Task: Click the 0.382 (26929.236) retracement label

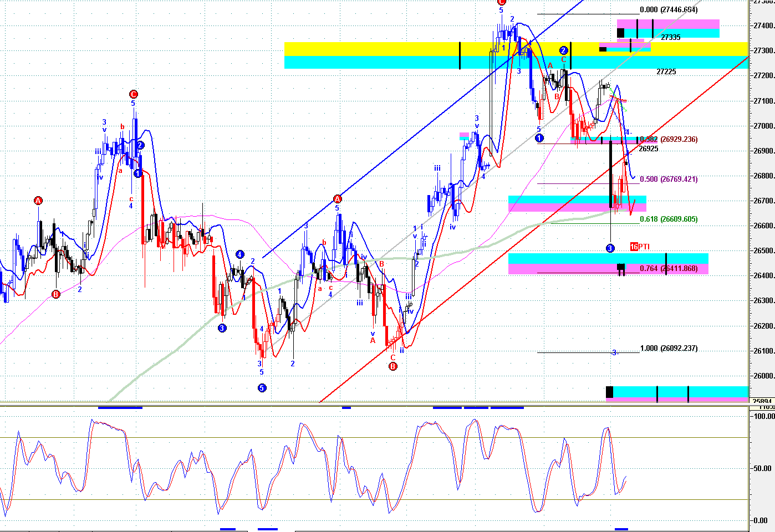Action: point(669,140)
